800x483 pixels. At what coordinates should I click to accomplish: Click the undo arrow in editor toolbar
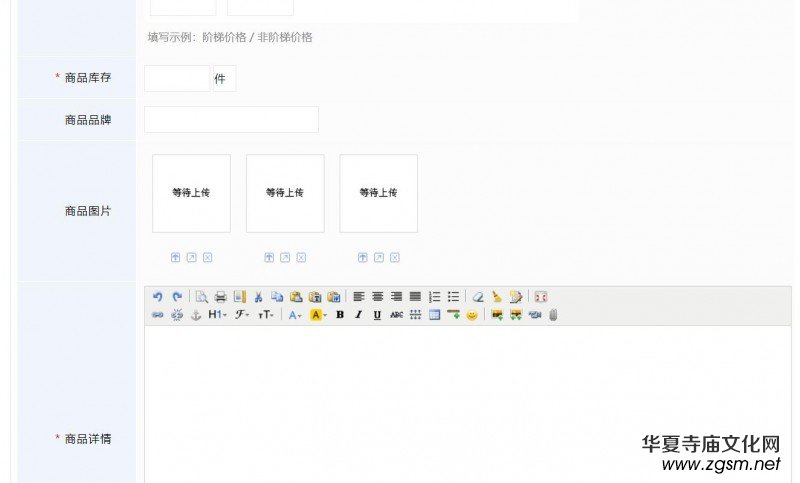point(157,297)
